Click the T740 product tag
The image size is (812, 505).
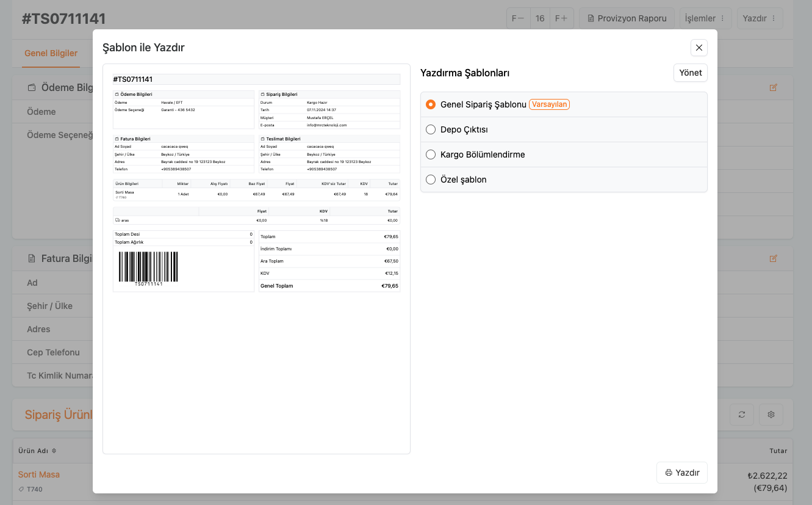[31, 489]
